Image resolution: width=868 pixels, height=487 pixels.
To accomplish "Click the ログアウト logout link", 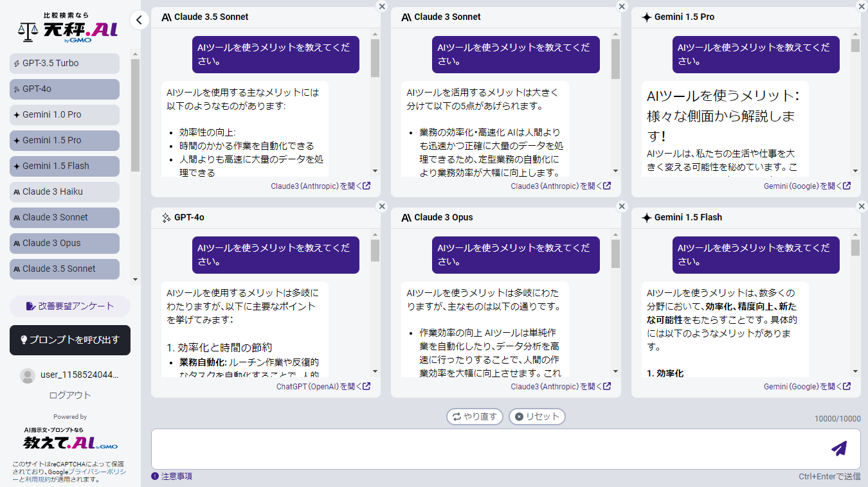I will 70,395.
